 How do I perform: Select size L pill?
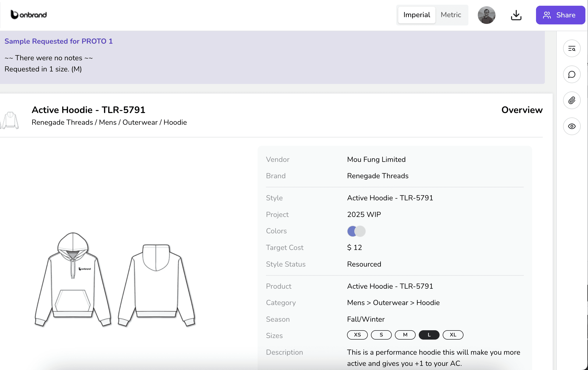point(429,335)
